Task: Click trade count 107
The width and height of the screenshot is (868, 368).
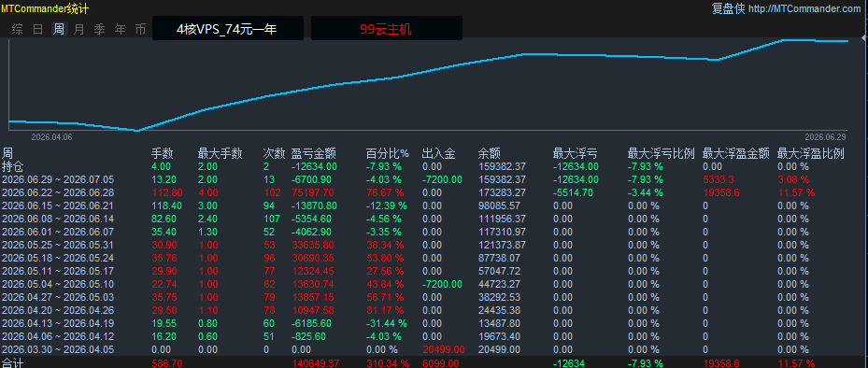Action: (x=271, y=219)
